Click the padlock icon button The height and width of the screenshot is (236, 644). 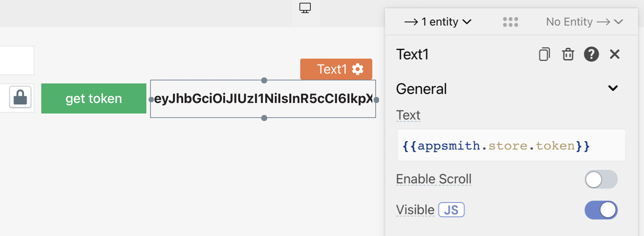pos(20,98)
